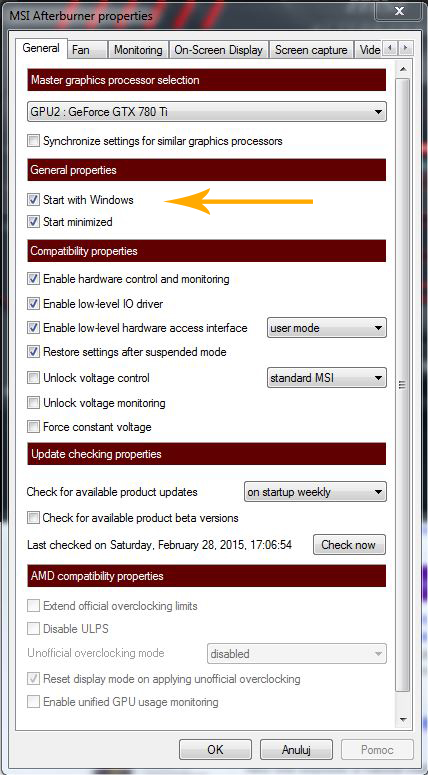The width and height of the screenshot is (428, 775).
Task: Enable Unlock voltage monitoring
Action: pyautogui.click(x=33, y=403)
